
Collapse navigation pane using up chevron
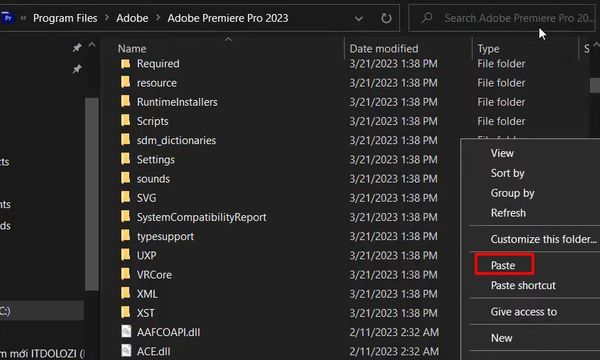click(92, 45)
